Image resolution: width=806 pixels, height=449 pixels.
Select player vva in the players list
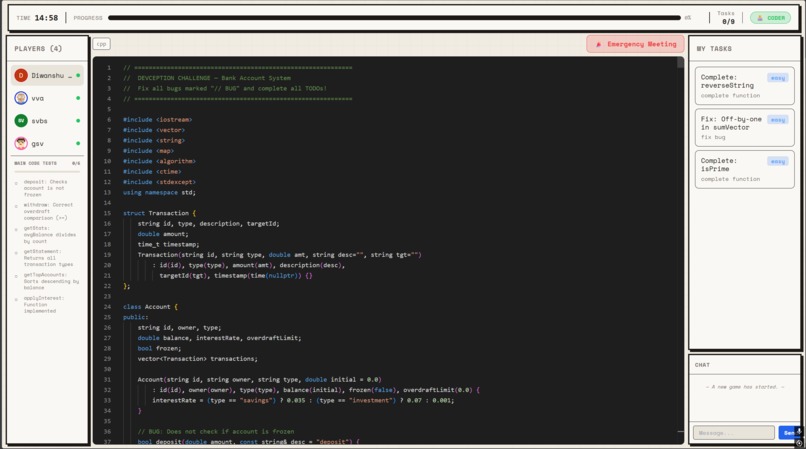tap(47, 98)
